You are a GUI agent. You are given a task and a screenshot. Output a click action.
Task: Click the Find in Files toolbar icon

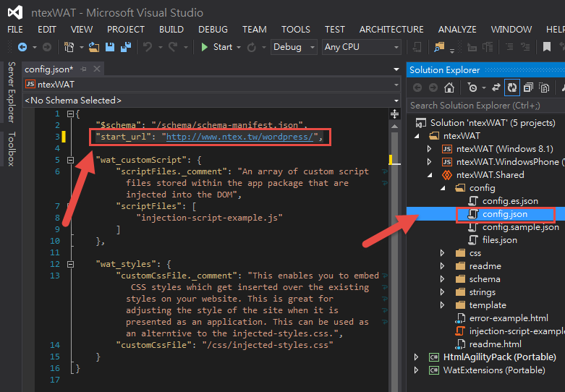click(439, 47)
